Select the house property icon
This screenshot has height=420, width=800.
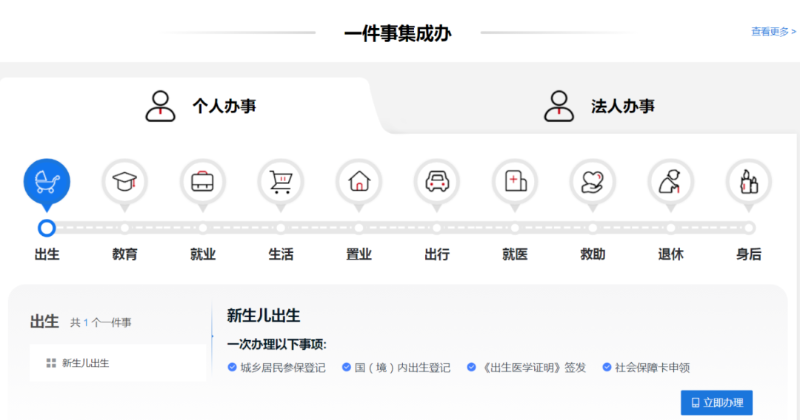[359, 182]
